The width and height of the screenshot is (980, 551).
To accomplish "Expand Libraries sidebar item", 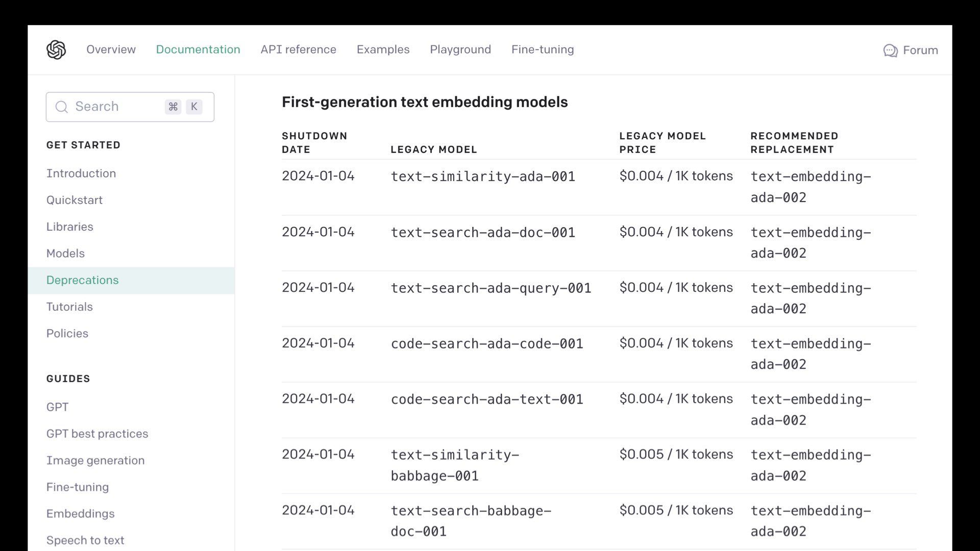I will 70,227.
